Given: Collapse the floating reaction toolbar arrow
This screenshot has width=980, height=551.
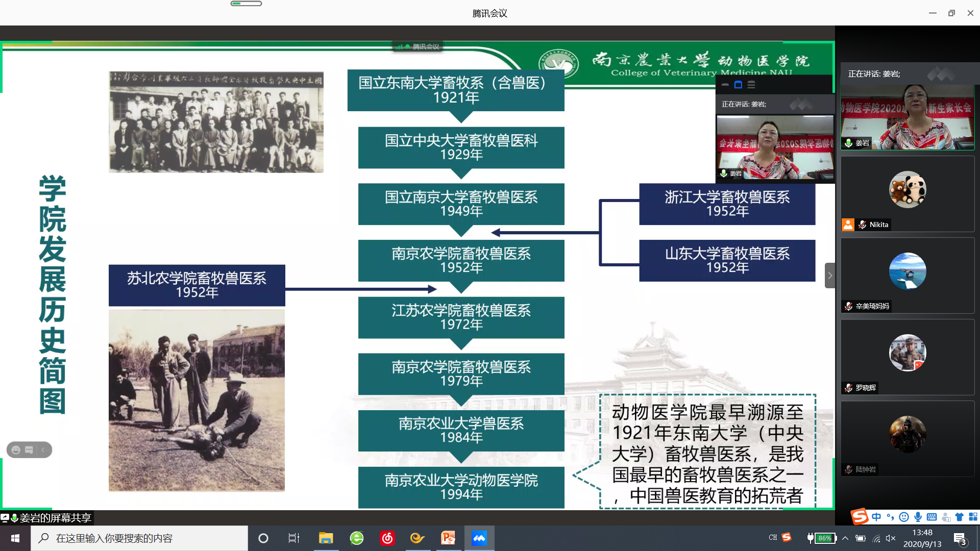Looking at the screenshot, I should tap(43, 449).
